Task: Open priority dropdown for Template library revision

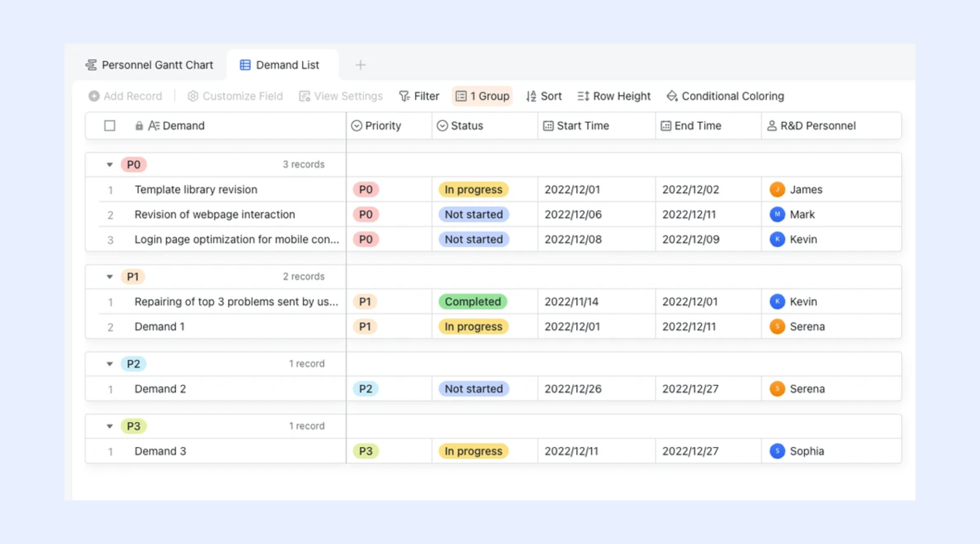Action: click(x=366, y=189)
